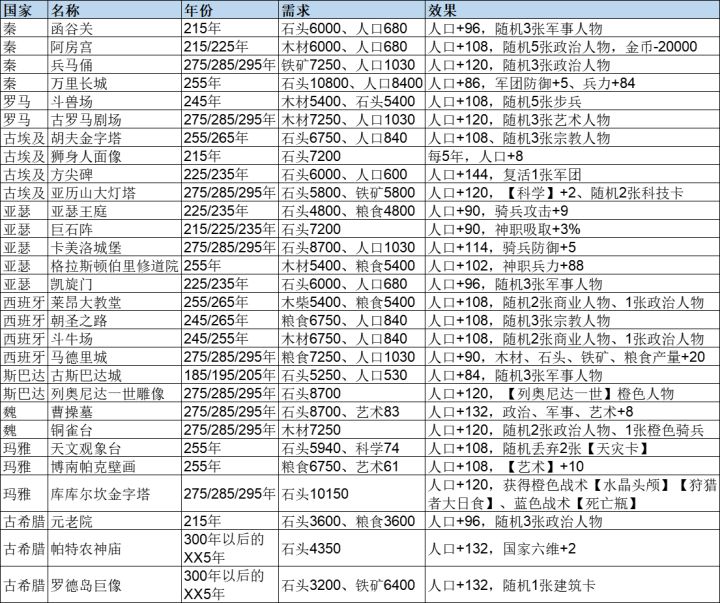
Task: Click the year '245/265年'
Action: coord(230,321)
